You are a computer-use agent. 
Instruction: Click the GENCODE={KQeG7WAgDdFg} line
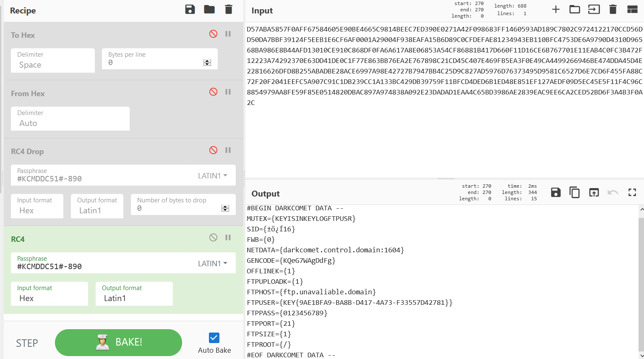pyautogui.click(x=291, y=261)
